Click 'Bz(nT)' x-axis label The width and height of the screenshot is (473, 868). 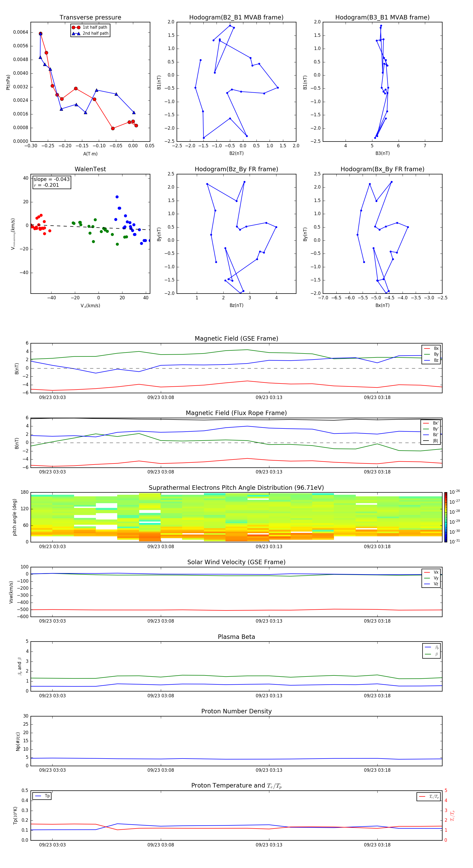pyautogui.click(x=236, y=305)
